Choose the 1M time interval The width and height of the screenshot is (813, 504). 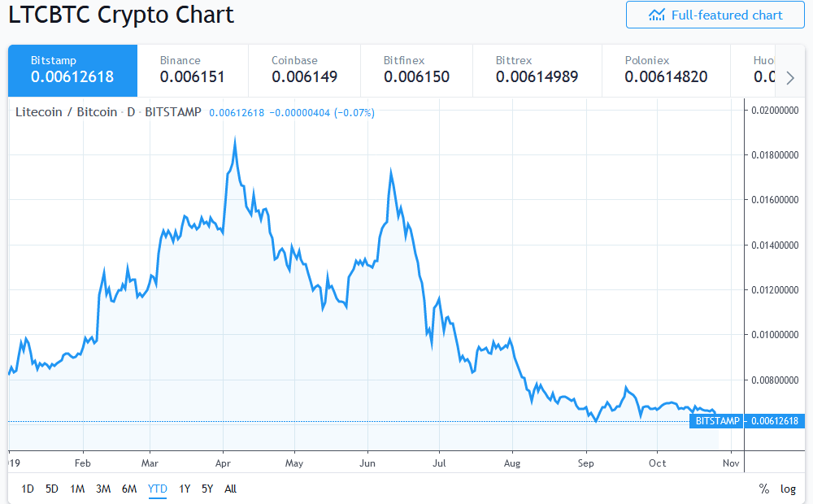coord(78,489)
